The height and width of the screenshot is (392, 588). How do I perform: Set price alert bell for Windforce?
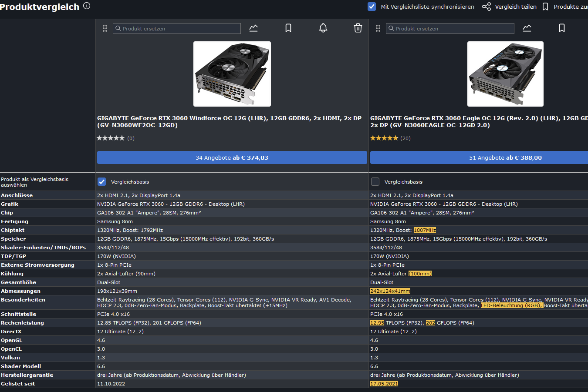323,28
